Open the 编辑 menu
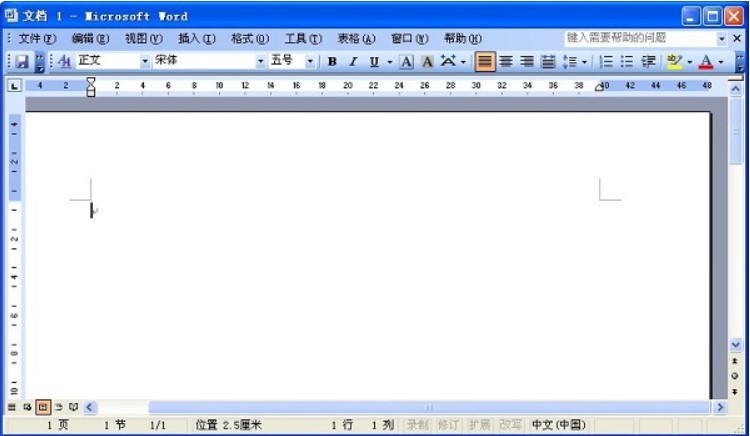 [x=90, y=38]
